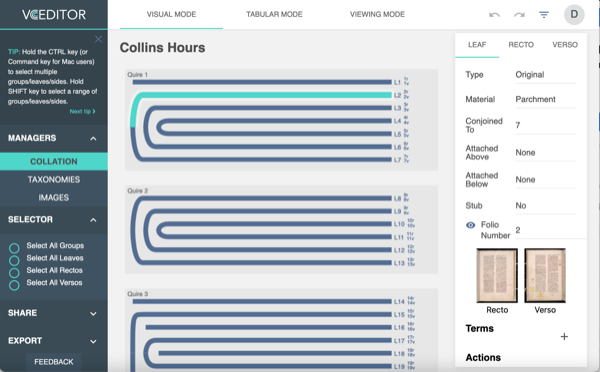Viewport: 600px width, 372px height.
Task: Click the Feedback button
Action: point(54,362)
